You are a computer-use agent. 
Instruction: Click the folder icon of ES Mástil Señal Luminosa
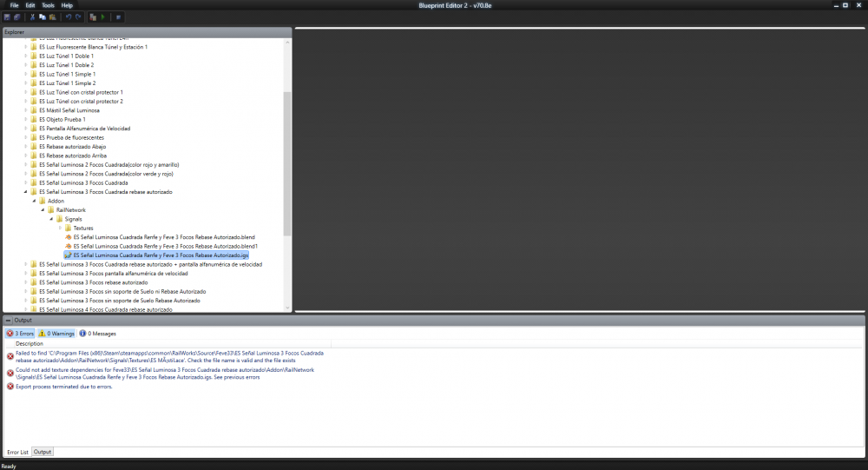click(x=34, y=110)
